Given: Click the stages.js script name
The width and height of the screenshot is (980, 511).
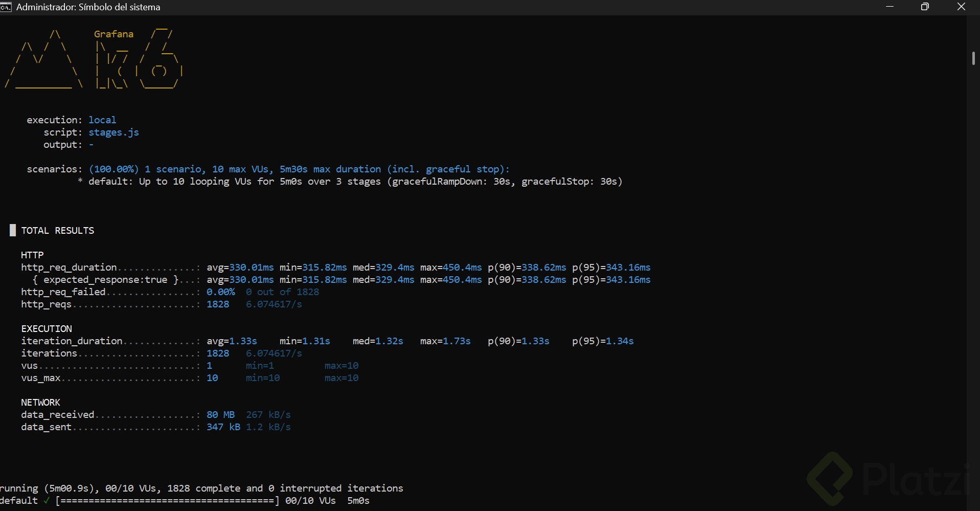Looking at the screenshot, I should pos(113,132).
